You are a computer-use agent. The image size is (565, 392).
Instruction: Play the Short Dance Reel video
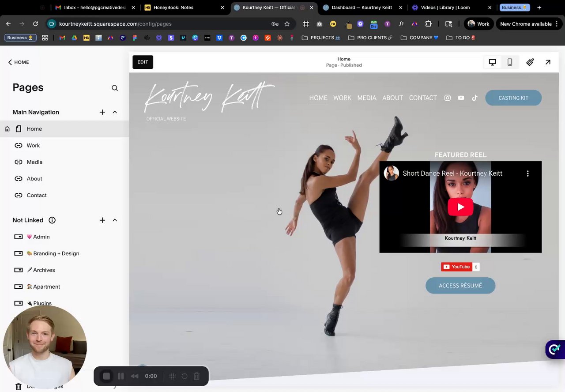(x=460, y=207)
